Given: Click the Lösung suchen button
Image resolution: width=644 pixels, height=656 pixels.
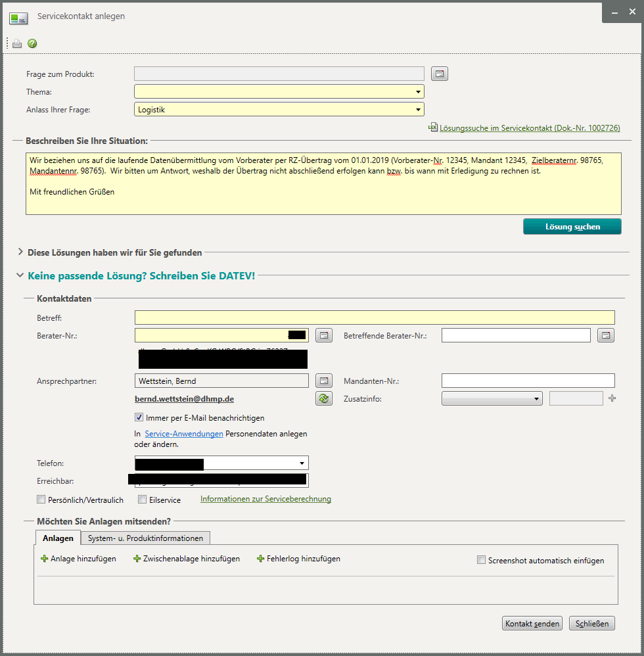Looking at the screenshot, I should tap(572, 227).
